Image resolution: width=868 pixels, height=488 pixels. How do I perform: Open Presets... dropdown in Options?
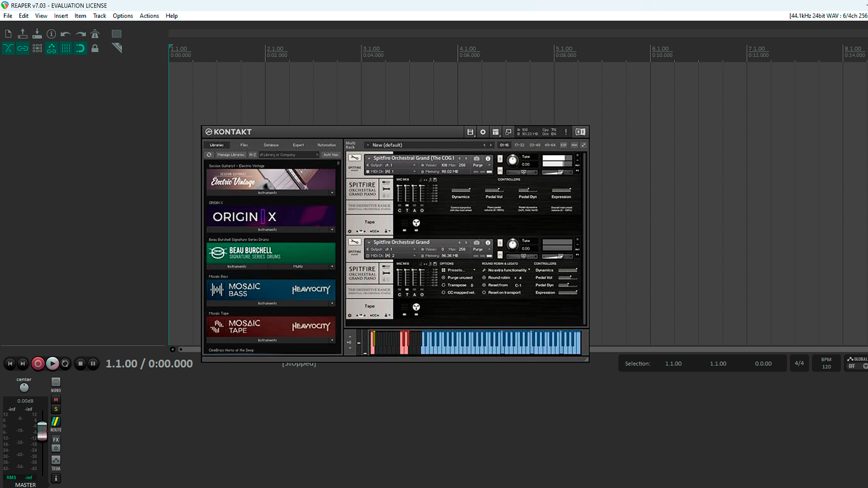pos(459,270)
